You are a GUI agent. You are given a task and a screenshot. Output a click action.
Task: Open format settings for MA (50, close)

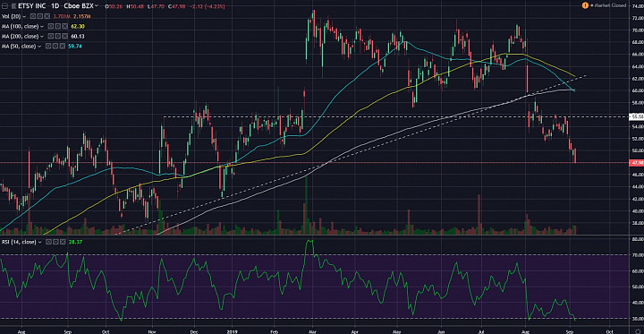[55, 46]
